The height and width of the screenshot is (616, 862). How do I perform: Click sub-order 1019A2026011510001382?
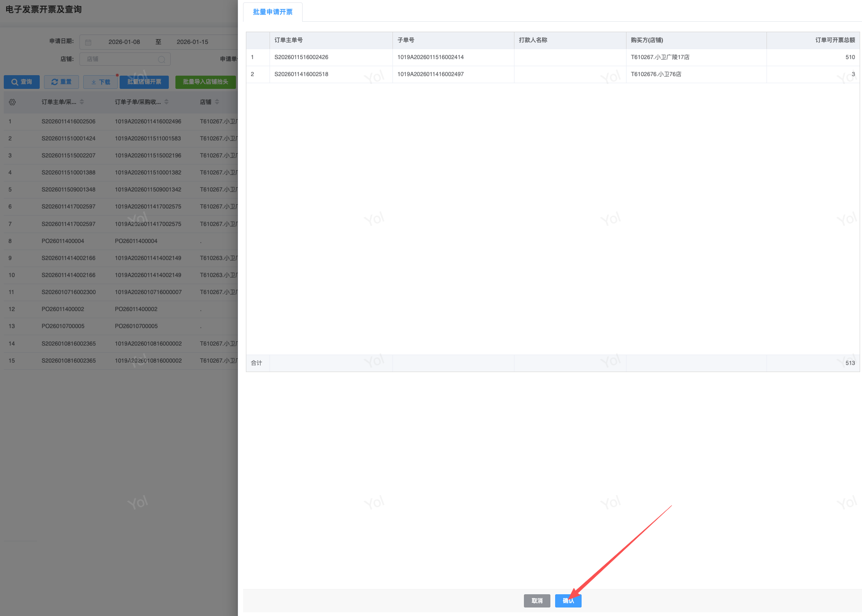(x=148, y=173)
